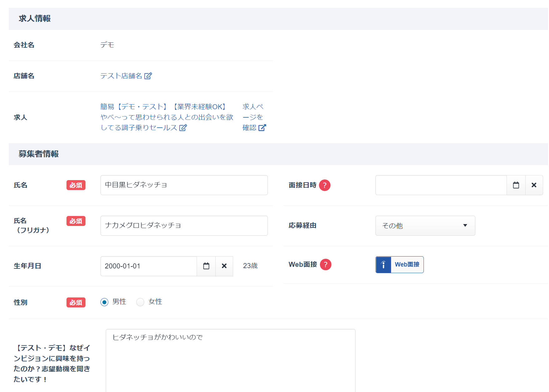Clear the 生年月日 date with the X icon
This screenshot has width=549, height=392.
224,266
